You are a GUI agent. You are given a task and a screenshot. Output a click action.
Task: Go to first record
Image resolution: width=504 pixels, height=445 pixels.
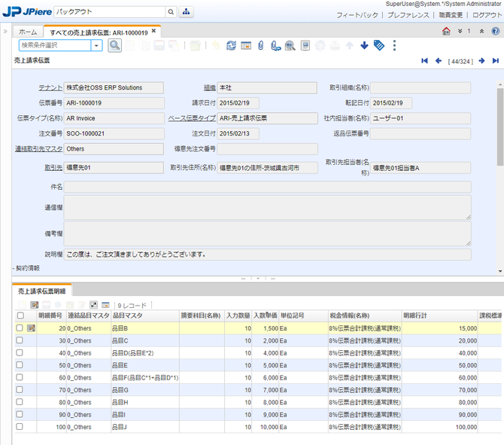(x=424, y=61)
